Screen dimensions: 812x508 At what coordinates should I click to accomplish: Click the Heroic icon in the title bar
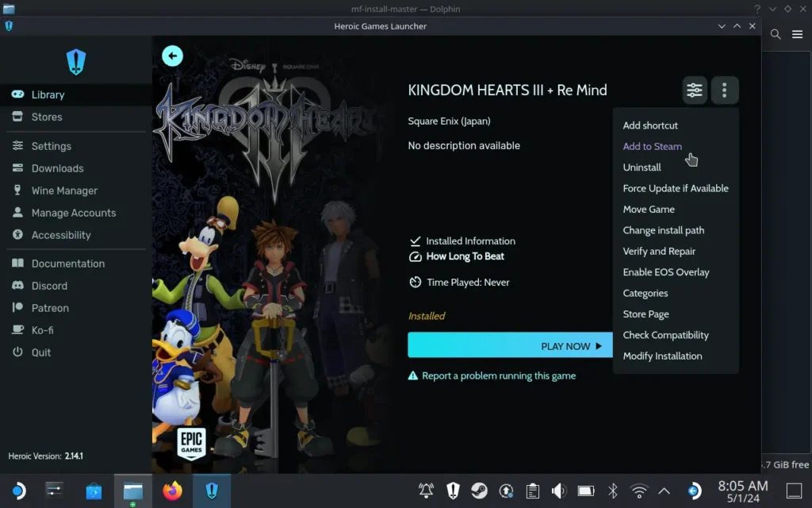(x=9, y=26)
